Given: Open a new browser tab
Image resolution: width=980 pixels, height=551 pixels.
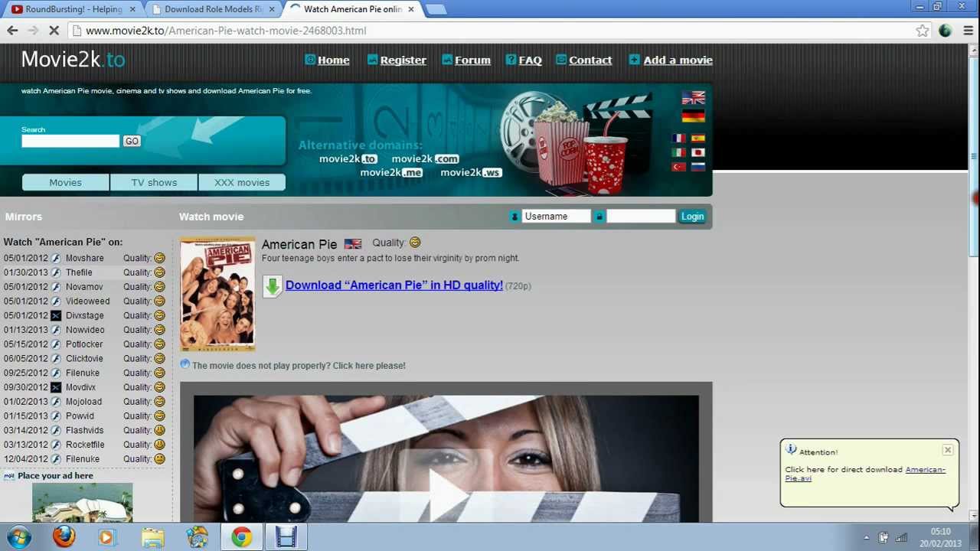Looking at the screenshot, I should 435,9.
